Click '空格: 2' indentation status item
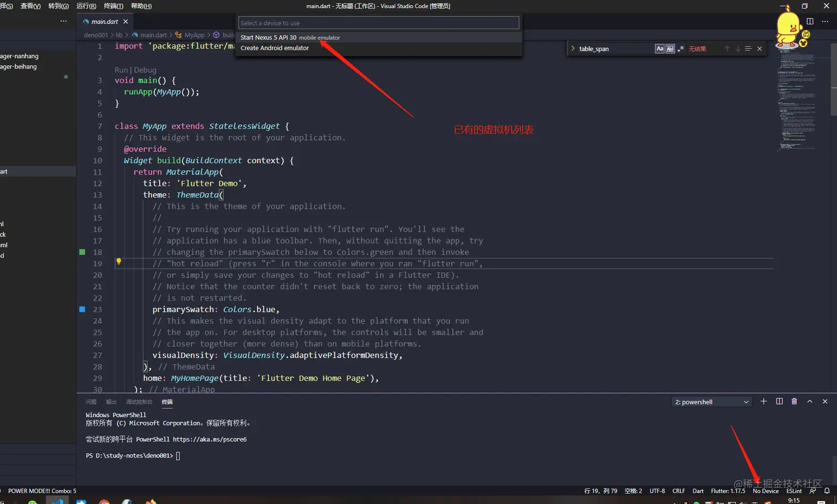837x504 pixels. 633,491
